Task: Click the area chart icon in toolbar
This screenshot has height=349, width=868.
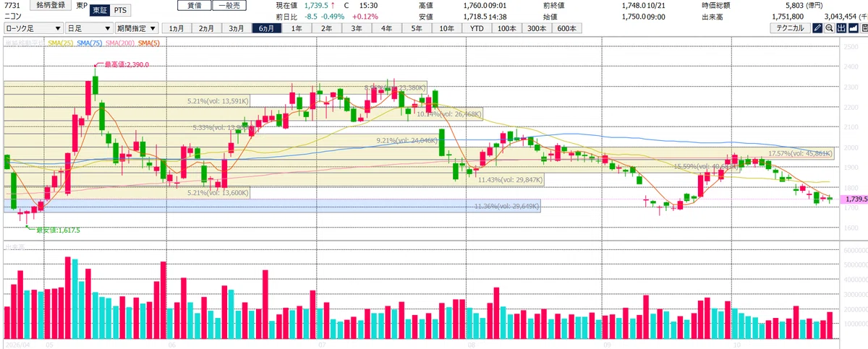Action: pos(854,29)
